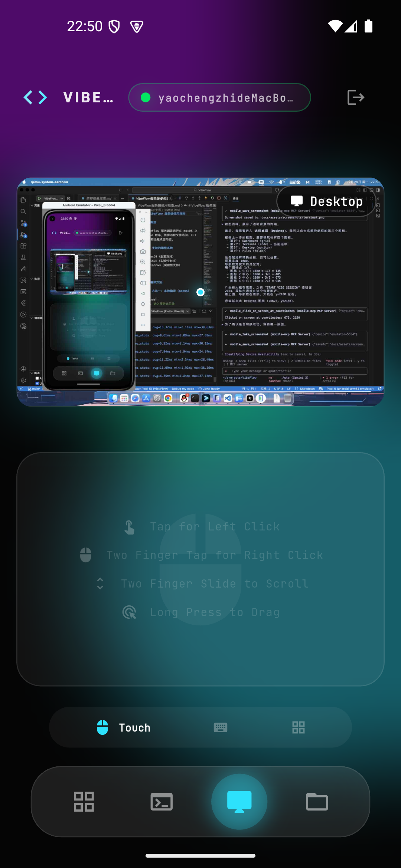Click the Apple menu in the remote menu bar
Screen dimensions: 401x868
click(24, 182)
